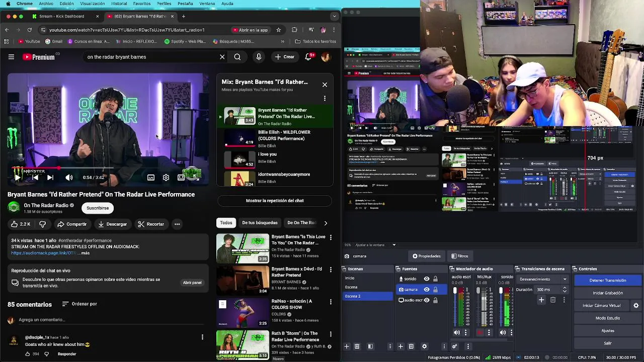This screenshot has width=644, height=362.
Task: Open the Mix playlist options menu
Action: [325, 99]
